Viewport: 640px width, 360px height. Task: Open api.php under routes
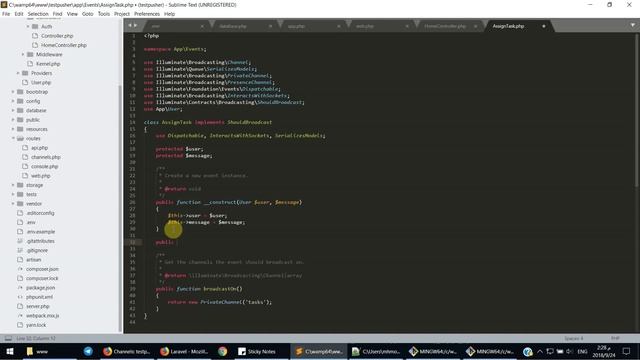pos(40,148)
